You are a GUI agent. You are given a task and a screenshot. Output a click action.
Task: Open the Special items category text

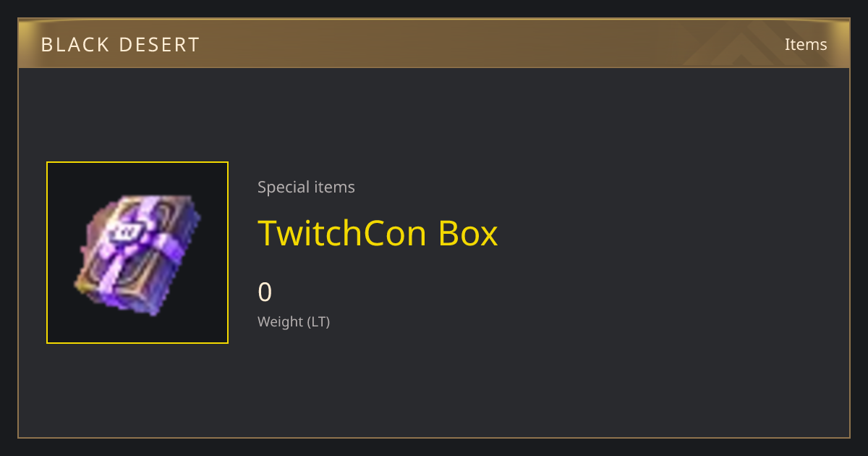click(306, 187)
